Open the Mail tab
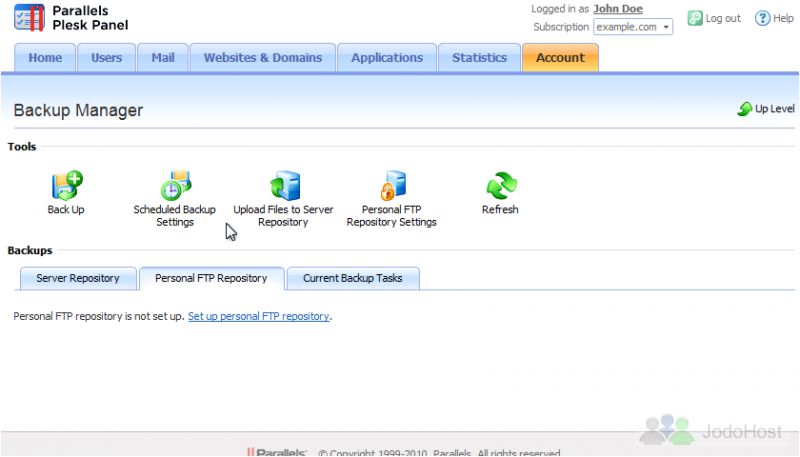This screenshot has width=800, height=457. [x=163, y=58]
